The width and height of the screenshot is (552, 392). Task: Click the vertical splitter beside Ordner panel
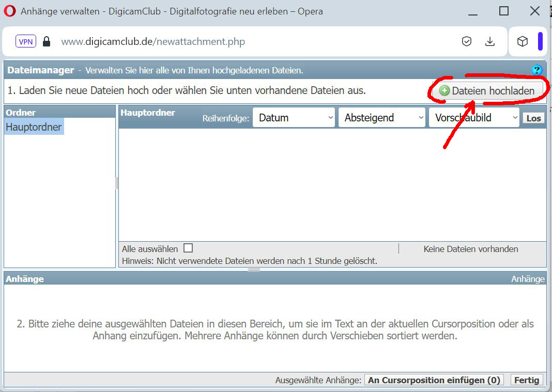click(117, 183)
